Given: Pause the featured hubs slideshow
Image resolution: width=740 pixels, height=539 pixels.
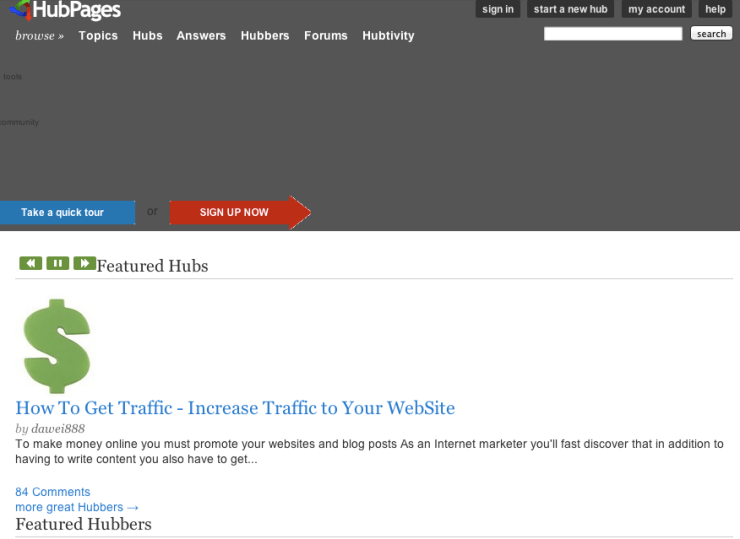Looking at the screenshot, I should pos(57,264).
